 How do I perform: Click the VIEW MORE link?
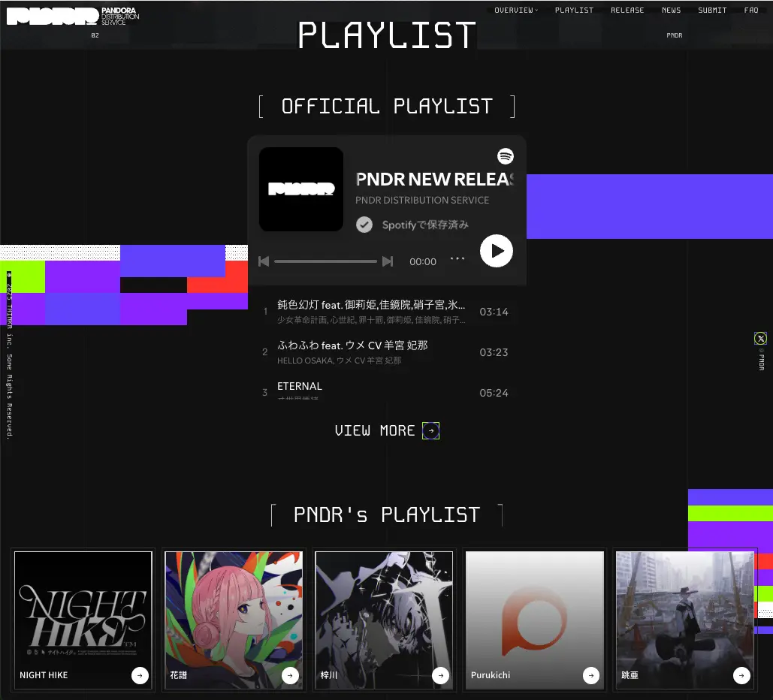point(376,430)
